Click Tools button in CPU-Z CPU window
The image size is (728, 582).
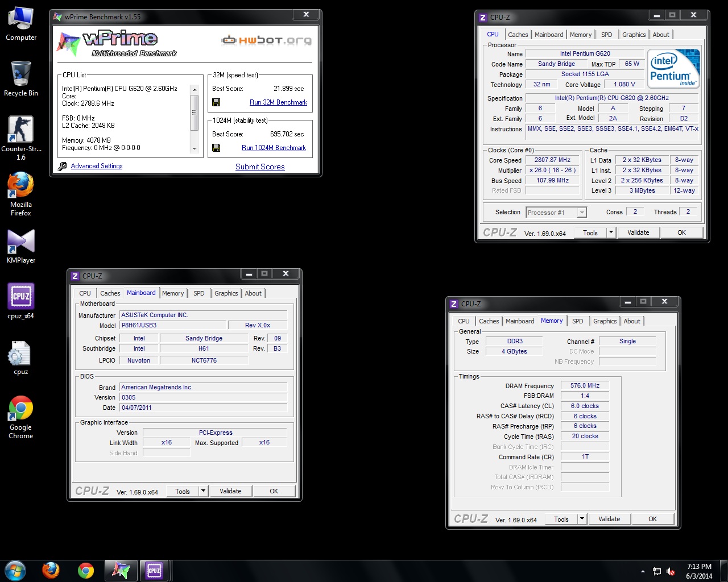[x=590, y=232]
